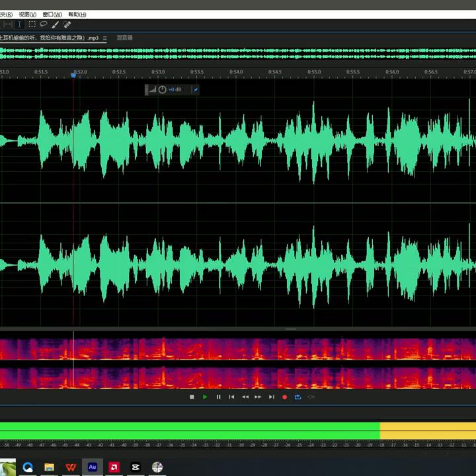Select the Time Selection tool
The width and height of the screenshot is (476, 476).
19,24
